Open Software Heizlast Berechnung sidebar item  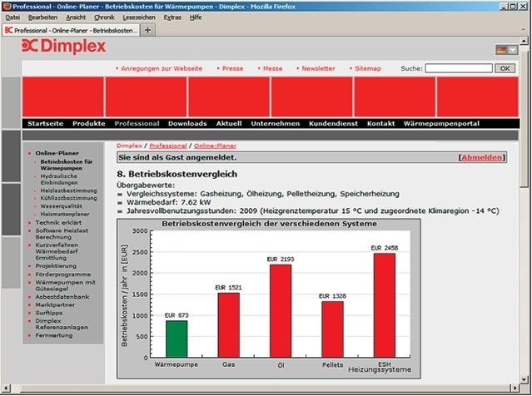62,234
